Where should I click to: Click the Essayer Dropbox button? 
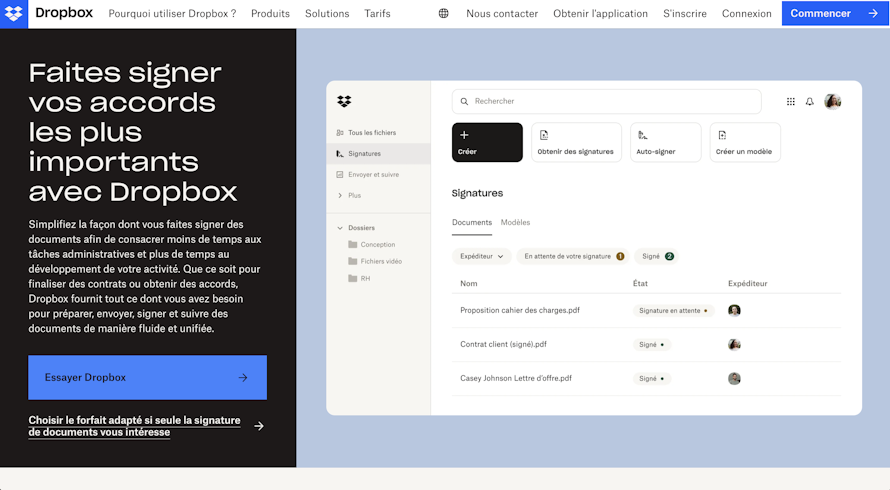point(148,378)
